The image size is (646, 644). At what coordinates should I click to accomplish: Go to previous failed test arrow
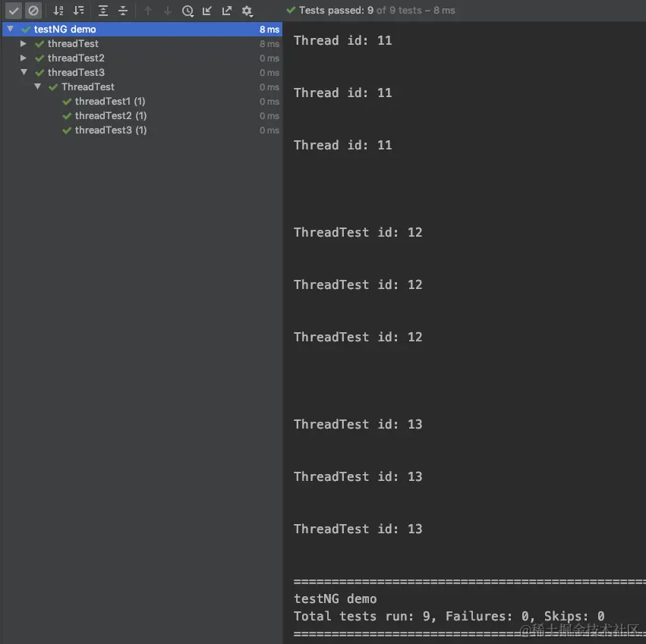pyautogui.click(x=148, y=11)
